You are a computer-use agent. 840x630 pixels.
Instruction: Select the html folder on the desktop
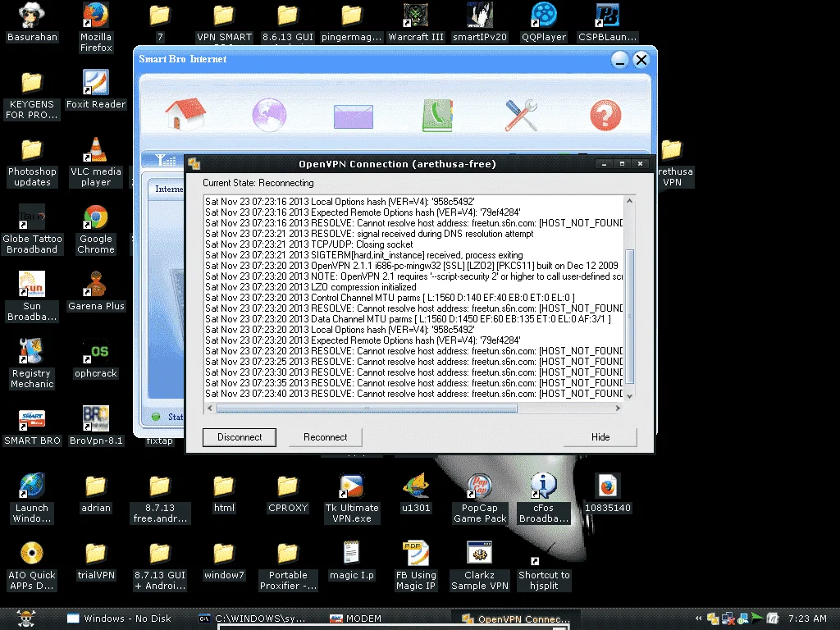[x=224, y=493]
